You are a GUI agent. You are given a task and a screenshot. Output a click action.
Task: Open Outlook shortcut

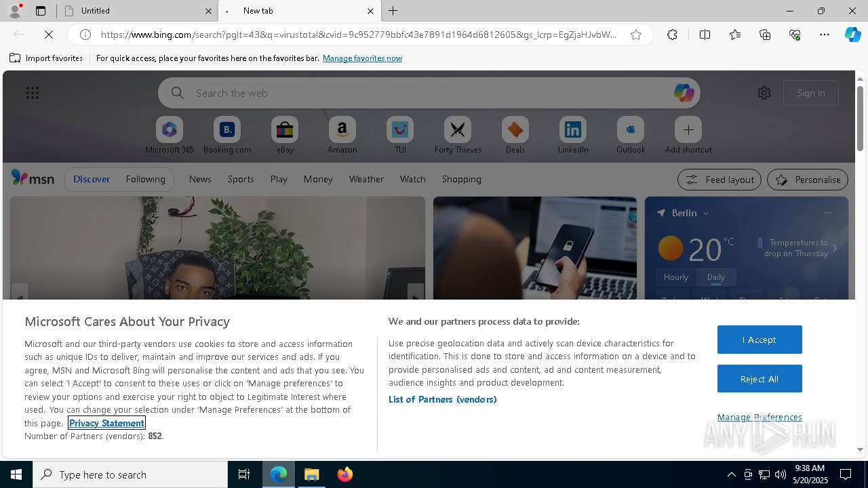[631, 135]
